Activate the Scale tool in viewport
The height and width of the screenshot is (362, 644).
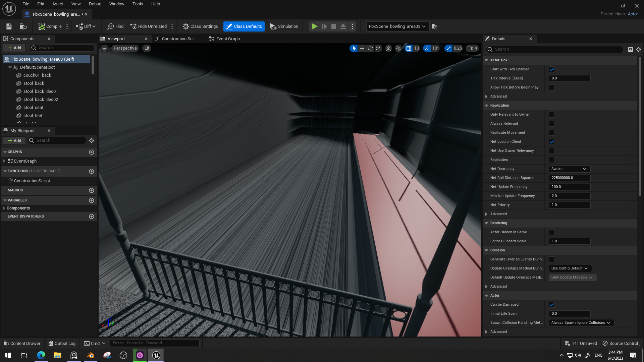click(x=378, y=48)
